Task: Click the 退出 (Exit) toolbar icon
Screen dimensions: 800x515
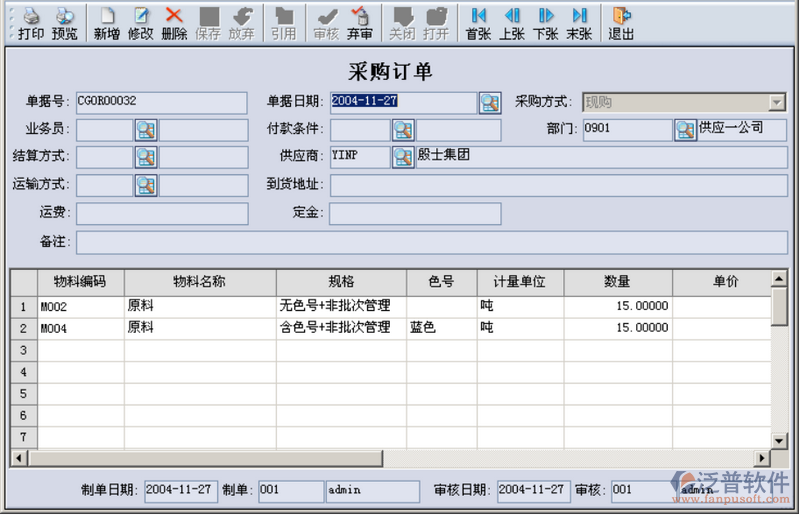Action: [621, 22]
